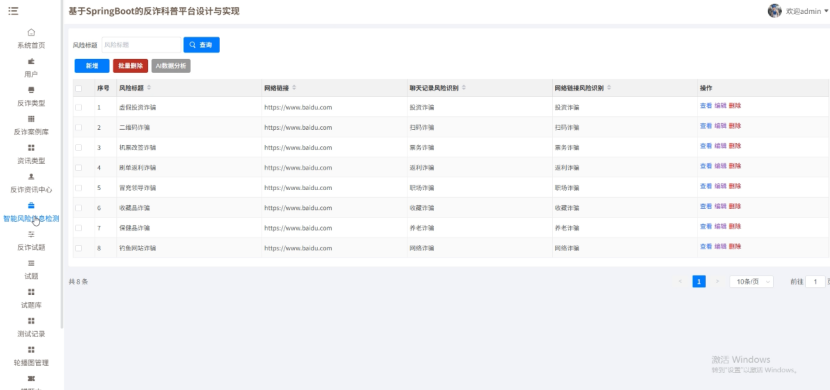Image resolution: width=830 pixels, height=390 pixels.
Task: Click 编辑 for row 8 钓鱼网站诈骗
Action: tap(720, 247)
